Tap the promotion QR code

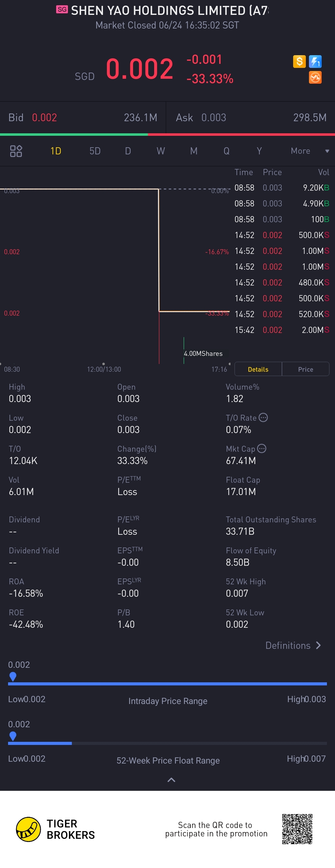297,829
